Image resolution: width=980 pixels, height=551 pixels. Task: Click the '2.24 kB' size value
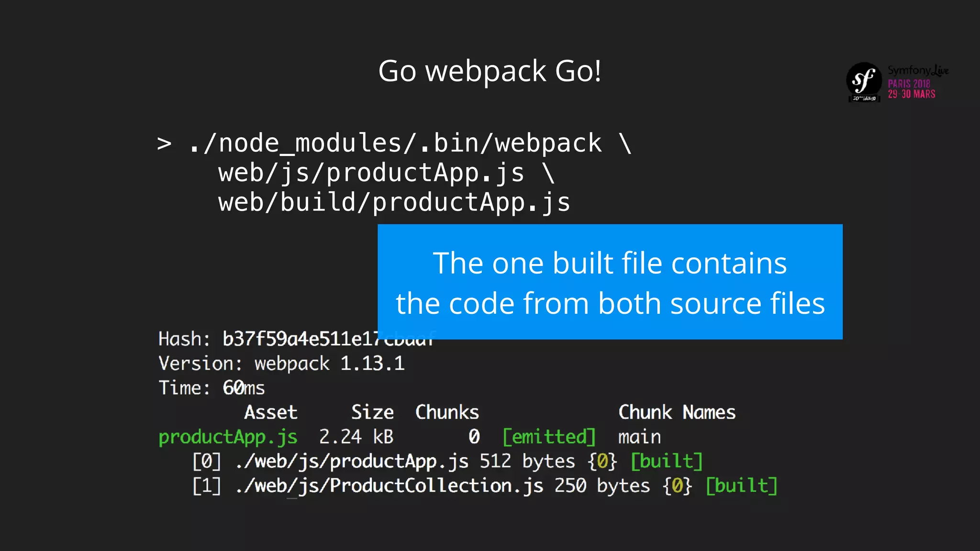point(356,437)
